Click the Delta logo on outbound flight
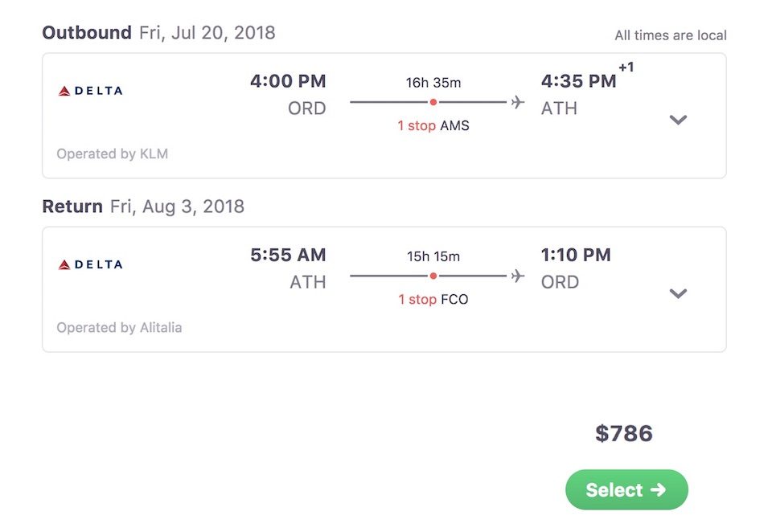Image resolution: width=772 pixels, height=532 pixels. coord(91,91)
